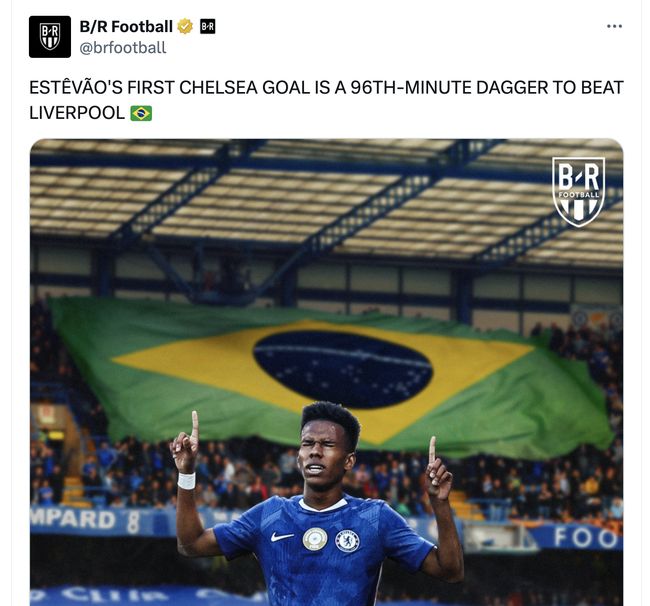The image size is (650, 606).
Task: Visit the @brfootball handle link
Action: click(x=123, y=48)
